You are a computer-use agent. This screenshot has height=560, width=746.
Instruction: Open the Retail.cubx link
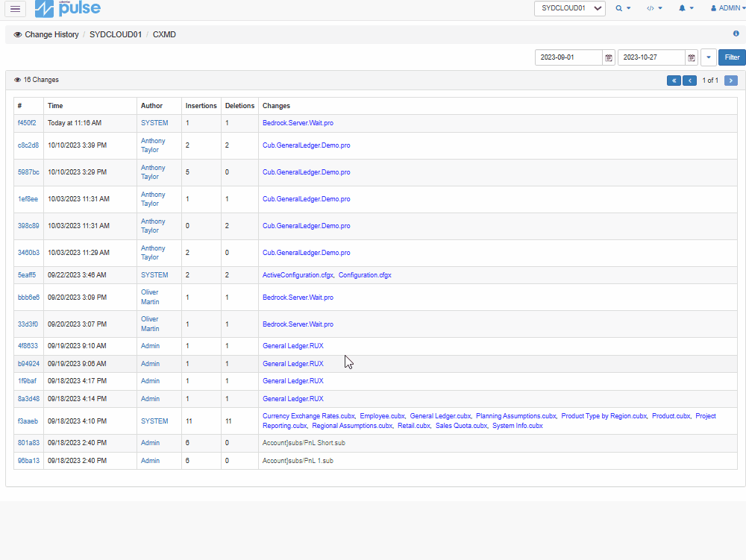414,426
